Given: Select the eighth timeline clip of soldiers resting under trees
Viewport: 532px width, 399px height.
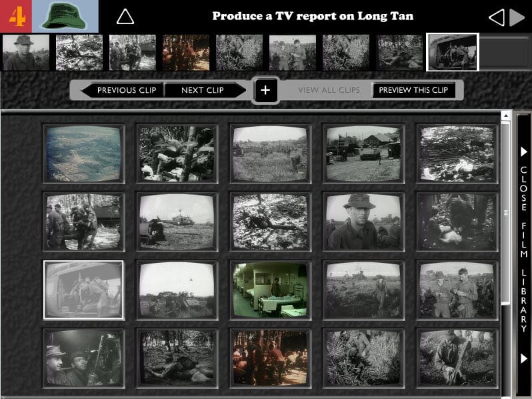Looking at the screenshot, I should [399, 53].
